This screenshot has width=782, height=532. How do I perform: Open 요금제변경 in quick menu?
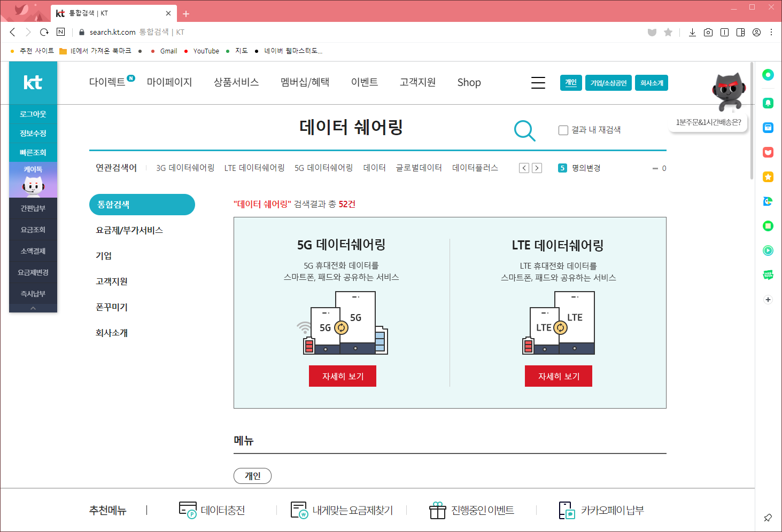(33, 272)
